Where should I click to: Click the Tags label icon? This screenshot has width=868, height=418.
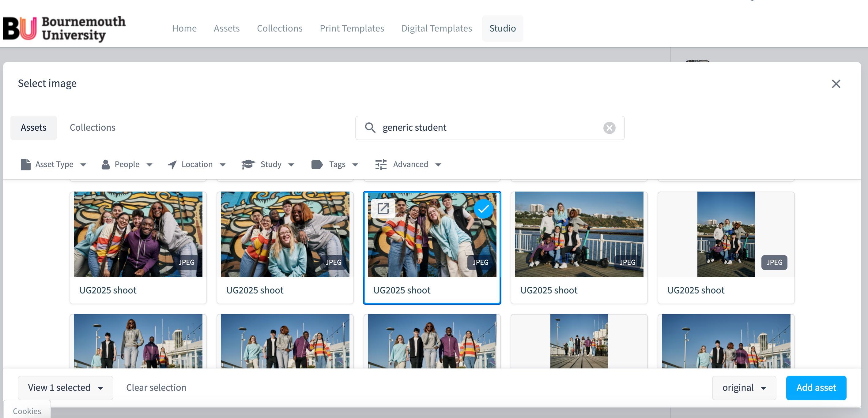pos(317,164)
